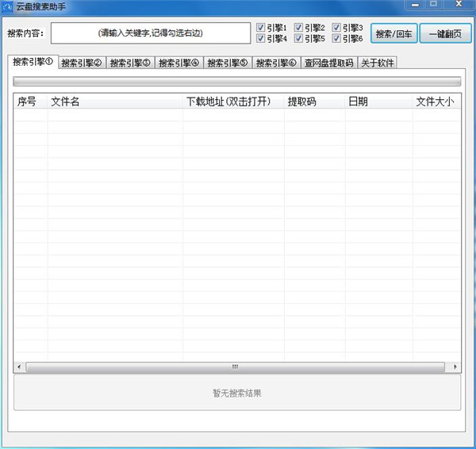Click the horizontal scrollbar left arrow
Screen dimensions: 476x449
[19, 367]
